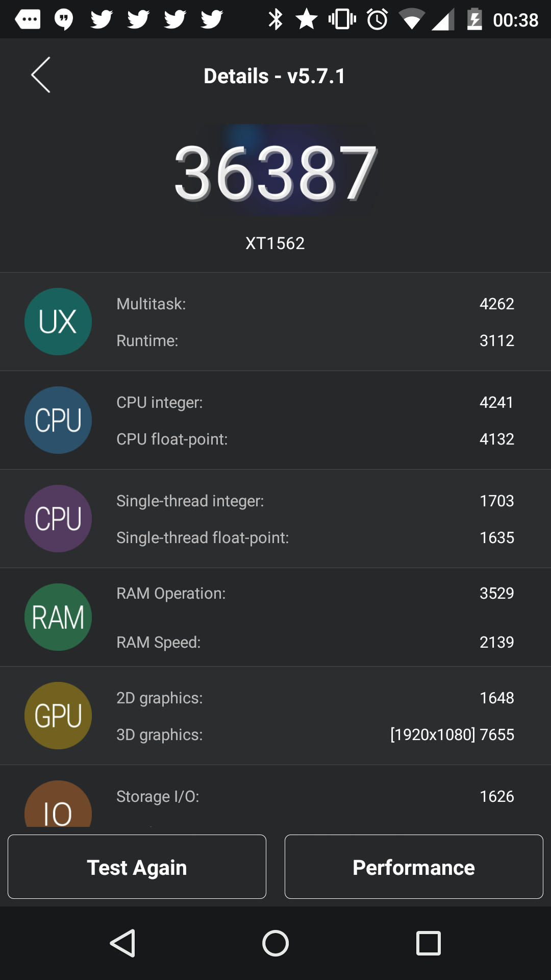Tap the Bluetooth icon in status bar
This screenshot has height=980, width=551.
point(275,19)
